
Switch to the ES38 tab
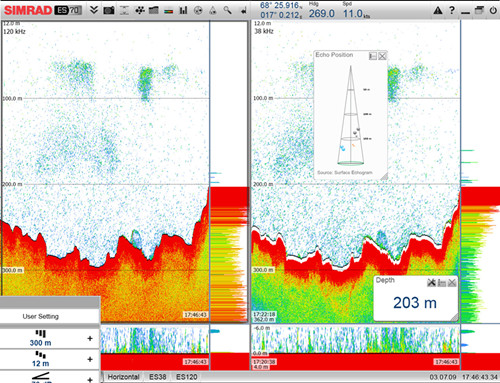coord(158,377)
